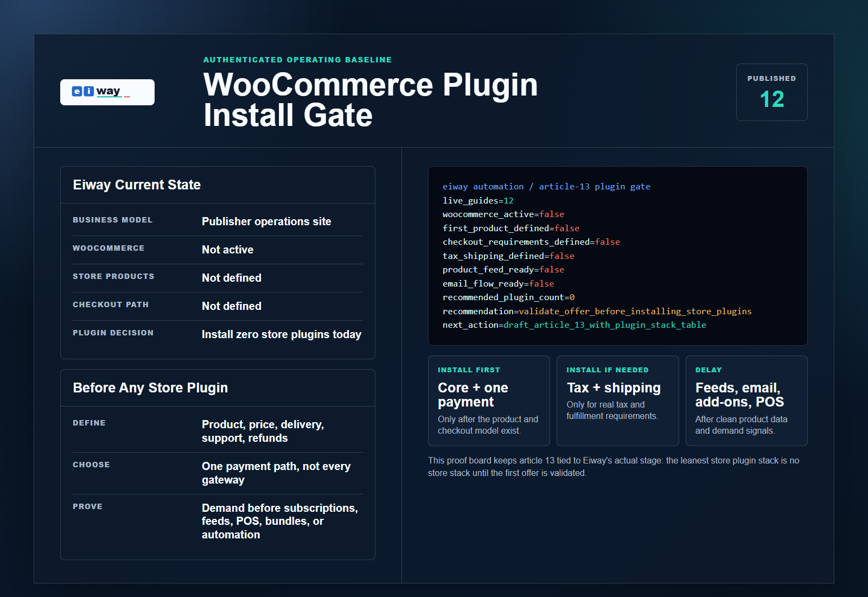Click the 'INSTALL FIRST' card label
868x597 pixels.
(x=469, y=370)
